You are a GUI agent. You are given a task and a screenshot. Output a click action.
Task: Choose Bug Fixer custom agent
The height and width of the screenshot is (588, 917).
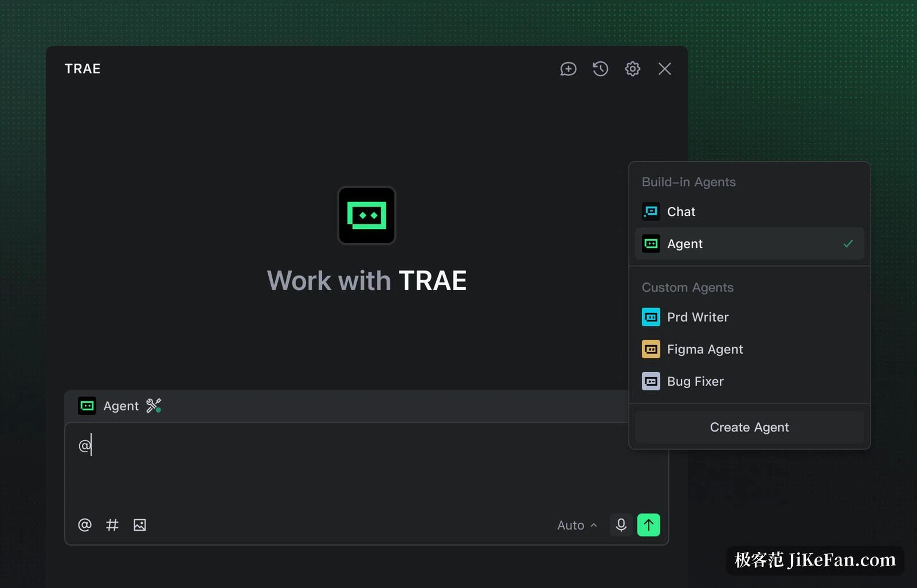(749, 381)
